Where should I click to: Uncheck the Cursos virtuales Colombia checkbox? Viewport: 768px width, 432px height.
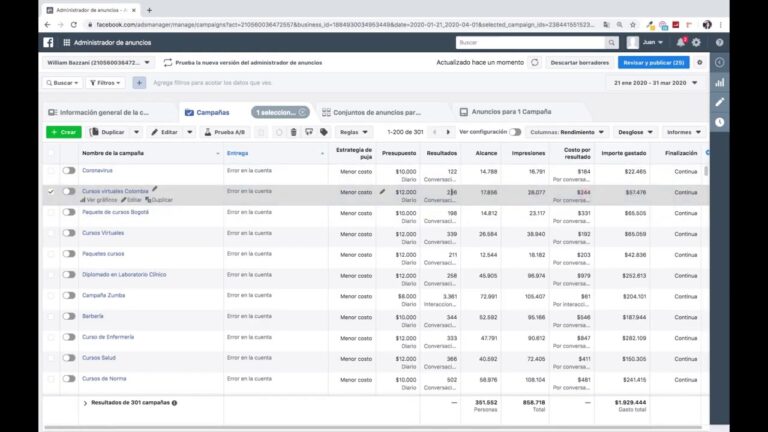[51, 191]
